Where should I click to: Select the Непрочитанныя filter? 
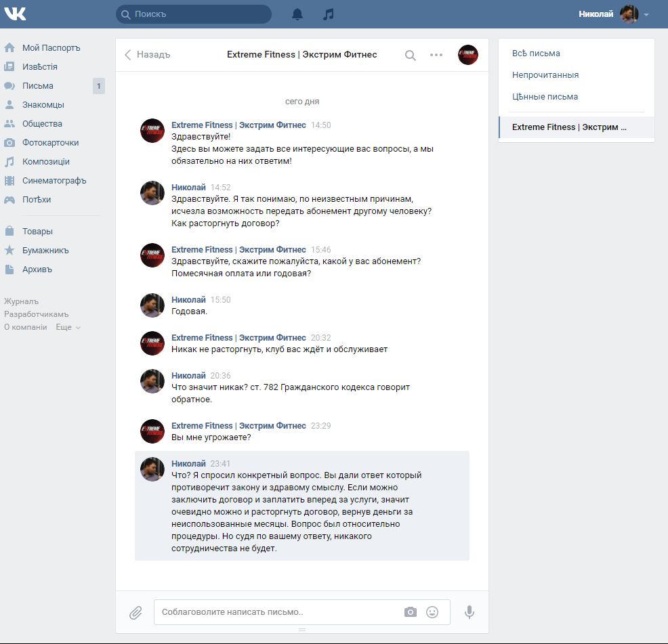[545, 75]
